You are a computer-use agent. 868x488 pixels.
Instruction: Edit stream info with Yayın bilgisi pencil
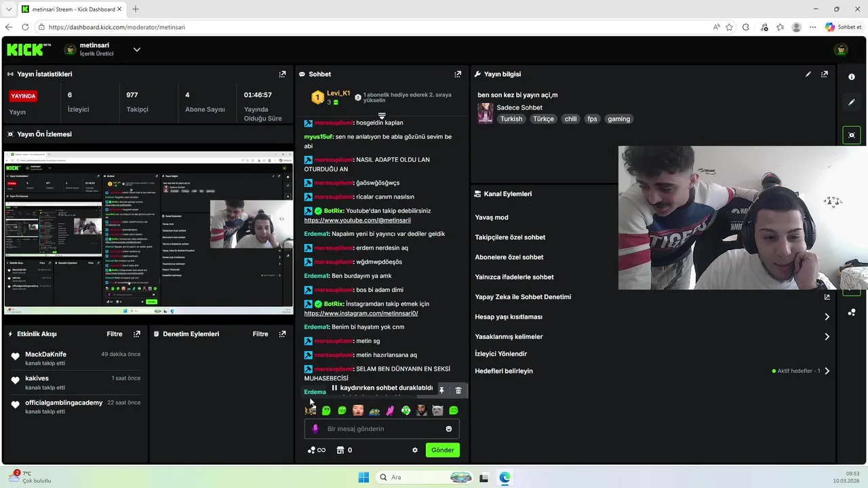808,74
